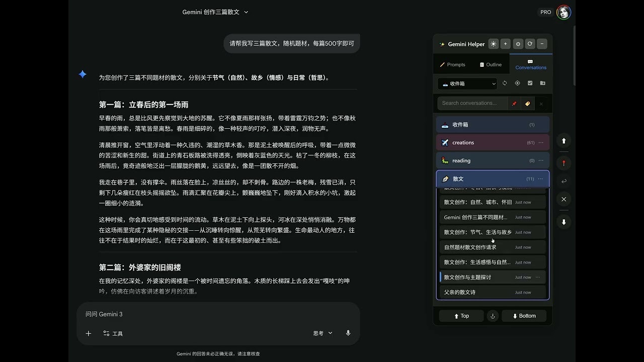Viewport: 644px width, 362px height.
Task: Open conversation Gemini 创作三篇不同题材
Action: click(x=493, y=217)
